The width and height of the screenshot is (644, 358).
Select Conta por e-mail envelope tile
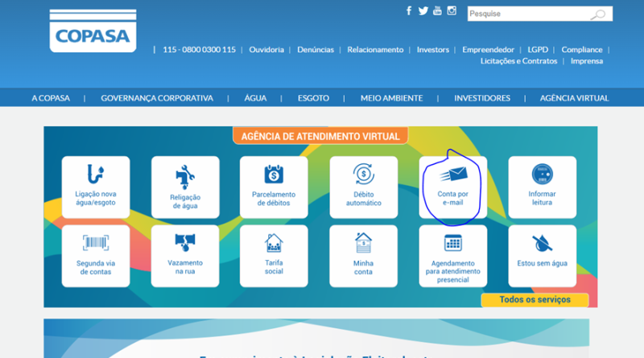(452, 187)
